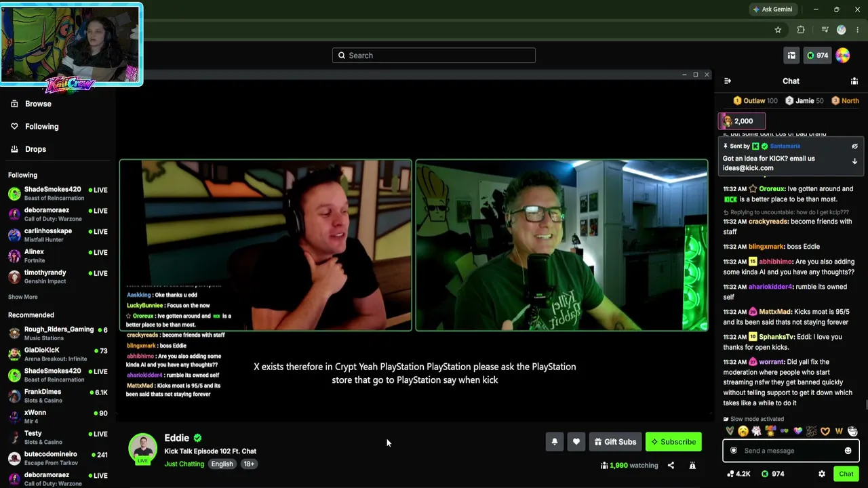Bookmark this page with the star icon

click(x=778, y=30)
